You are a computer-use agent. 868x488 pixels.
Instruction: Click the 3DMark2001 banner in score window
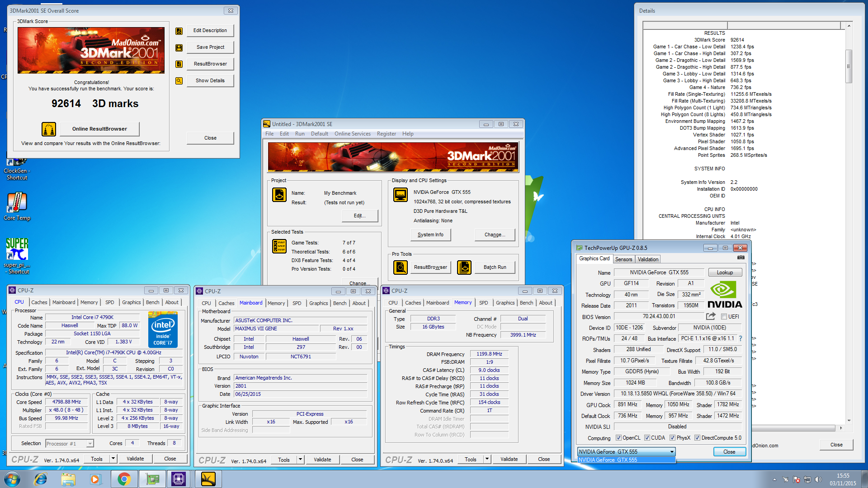tap(91, 50)
